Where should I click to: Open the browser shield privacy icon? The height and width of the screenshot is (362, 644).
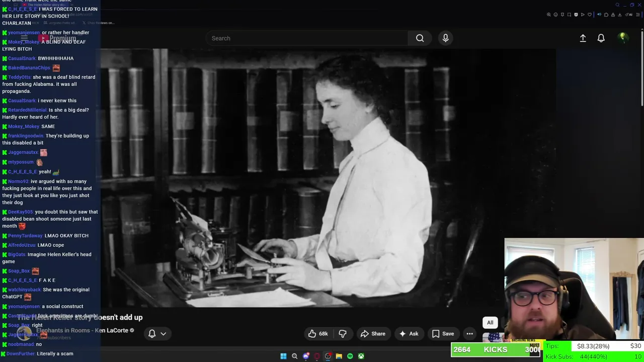point(576,15)
